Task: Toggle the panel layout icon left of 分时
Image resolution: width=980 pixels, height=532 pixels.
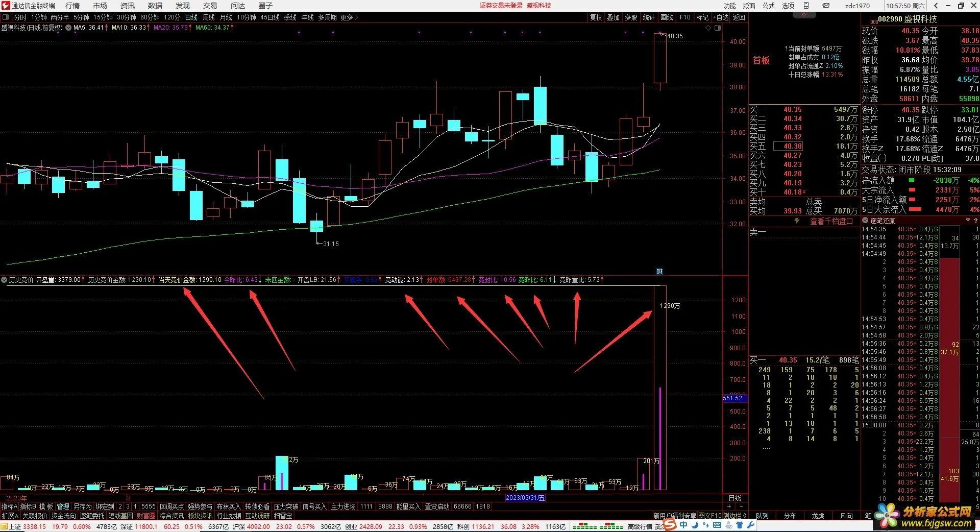Action: pos(6,17)
